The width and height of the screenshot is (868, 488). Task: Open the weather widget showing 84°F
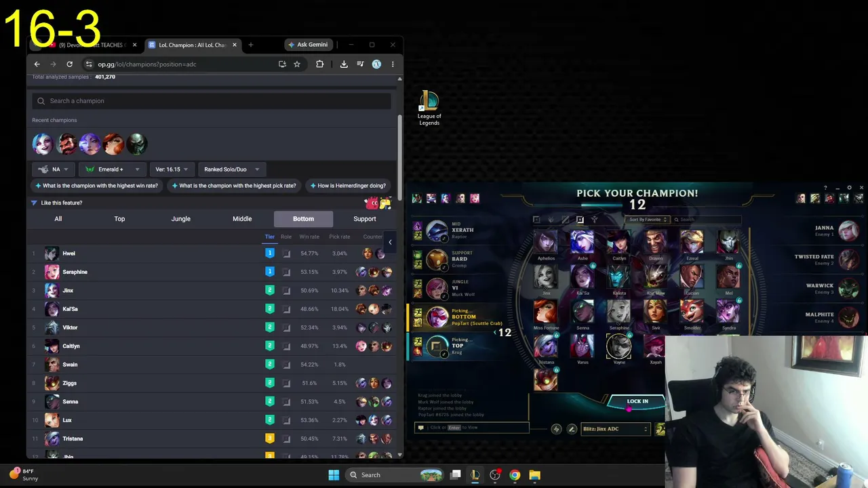(x=23, y=474)
